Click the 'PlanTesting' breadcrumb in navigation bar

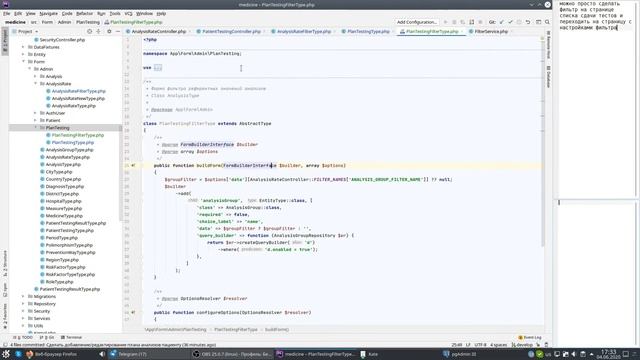click(88, 22)
